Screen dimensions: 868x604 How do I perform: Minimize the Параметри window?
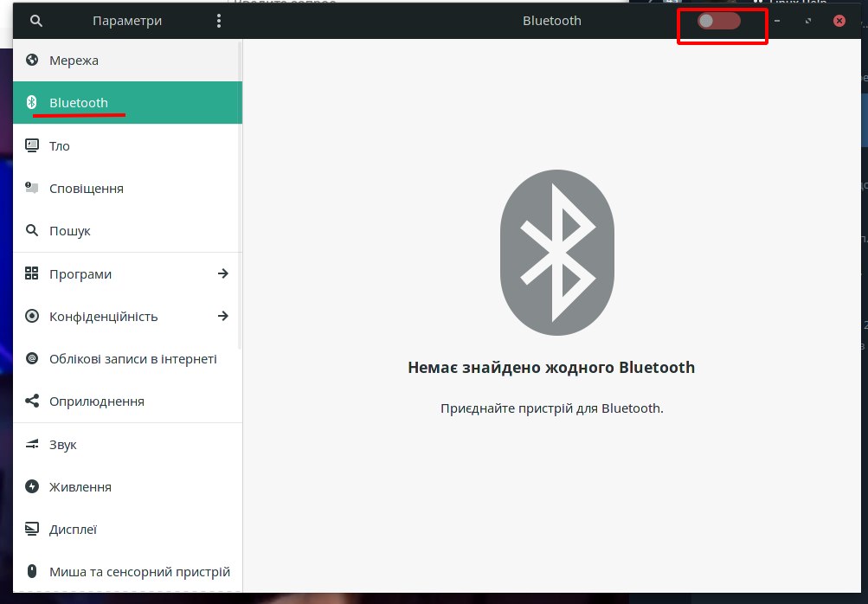(777, 21)
